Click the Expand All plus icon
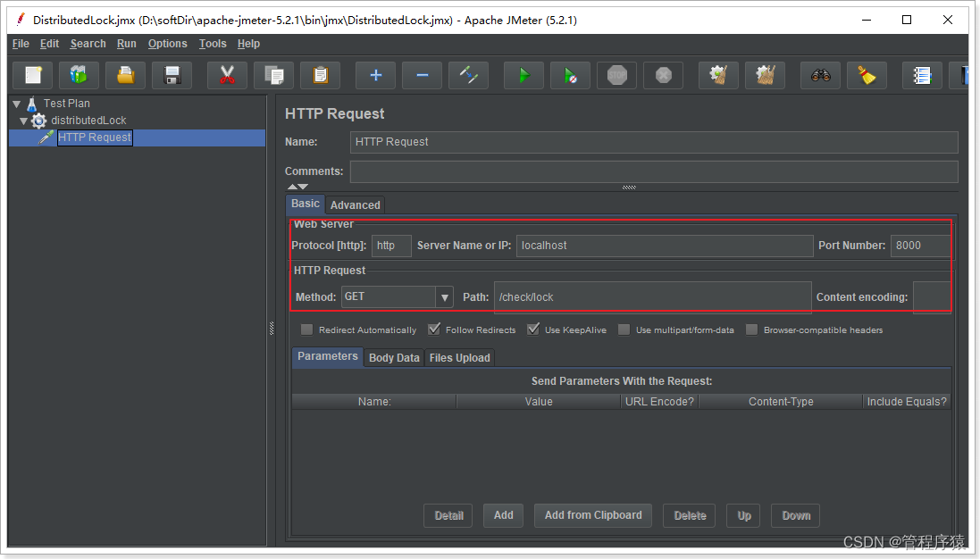Screen dimensions: 980x559 [x=375, y=76]
